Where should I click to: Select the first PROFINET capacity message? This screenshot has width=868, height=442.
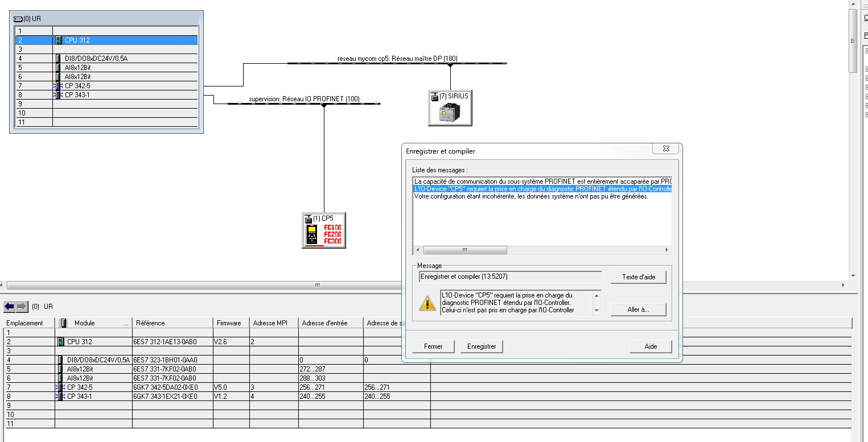point(542,181)
